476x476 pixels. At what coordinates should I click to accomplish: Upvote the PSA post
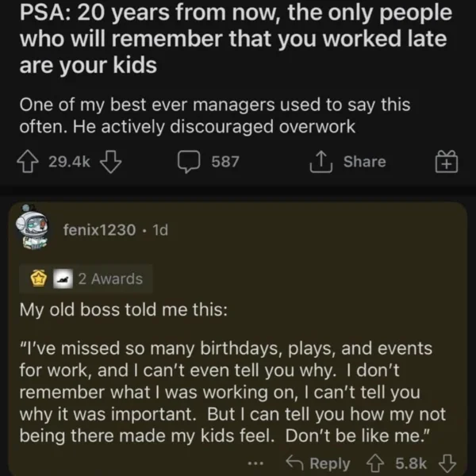[32, 162]
